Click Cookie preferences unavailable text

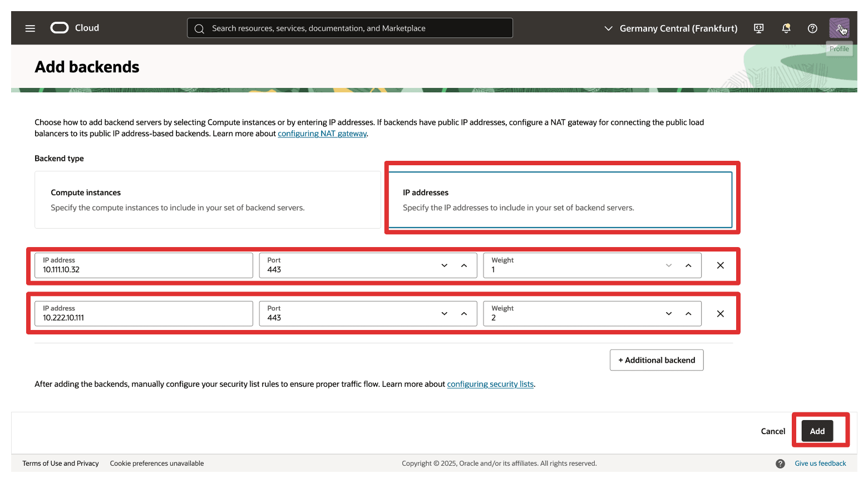pyautogui.click(x=157, y=464)
